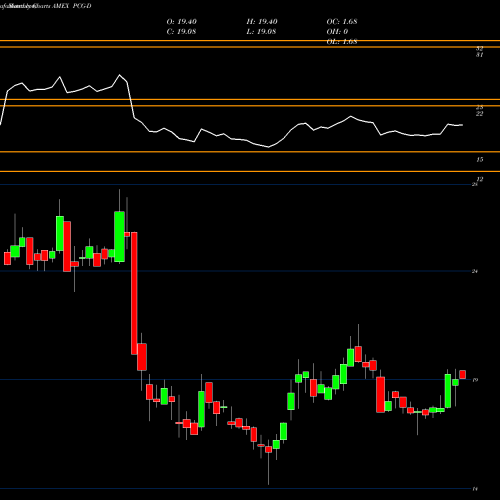Click the 19 price axis label

pos(475,380)
